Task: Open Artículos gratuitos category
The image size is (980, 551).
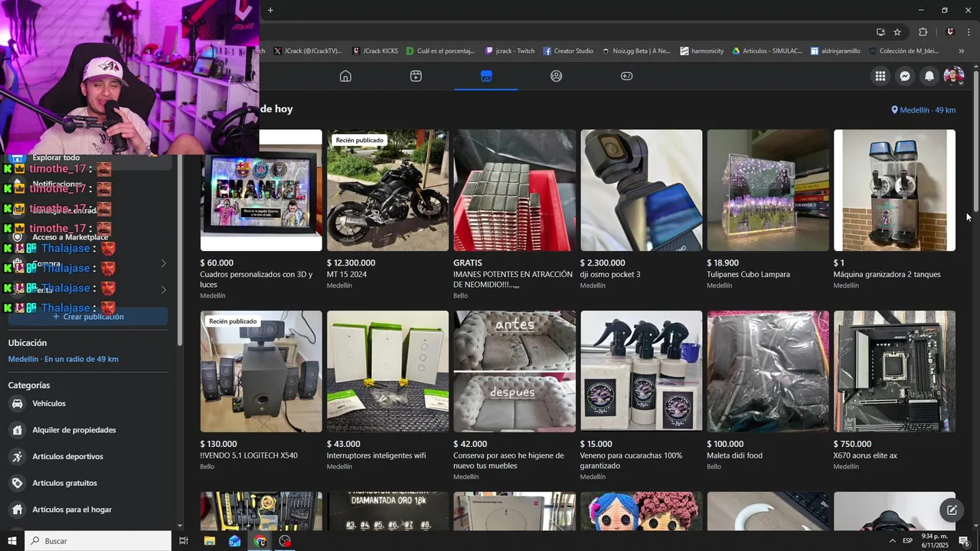Action: [87, 483]
